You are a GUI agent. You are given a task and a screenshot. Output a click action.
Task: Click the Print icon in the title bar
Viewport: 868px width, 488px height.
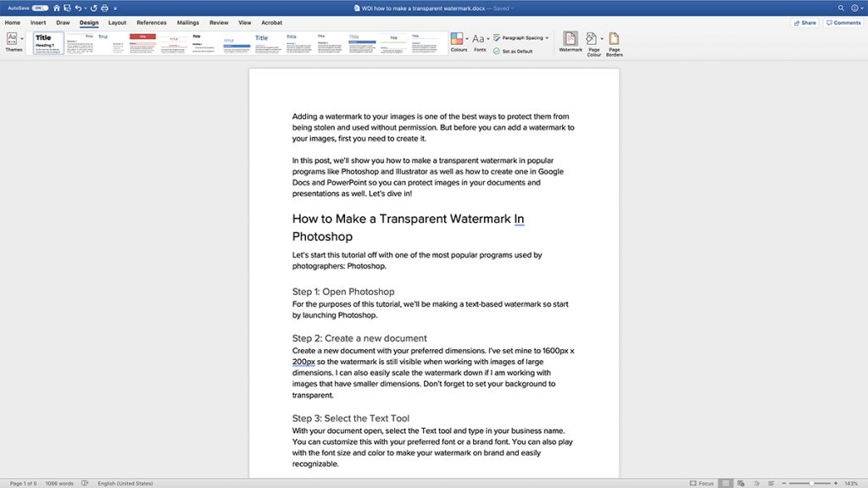(x=105, y=8)
